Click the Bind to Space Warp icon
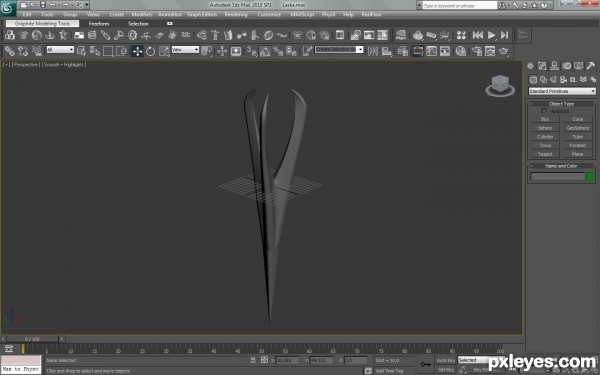Image resolution: width=600 pixels, height=375 pixels. point(37,51)
